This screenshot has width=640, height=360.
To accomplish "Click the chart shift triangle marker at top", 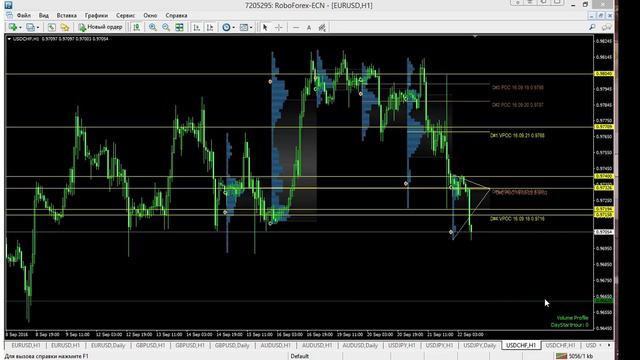I will tap(475, 36).
